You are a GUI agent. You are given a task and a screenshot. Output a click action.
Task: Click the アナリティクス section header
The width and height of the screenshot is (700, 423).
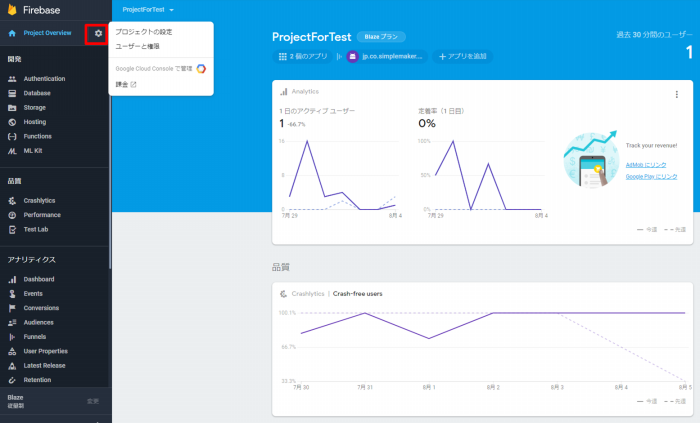31,260
